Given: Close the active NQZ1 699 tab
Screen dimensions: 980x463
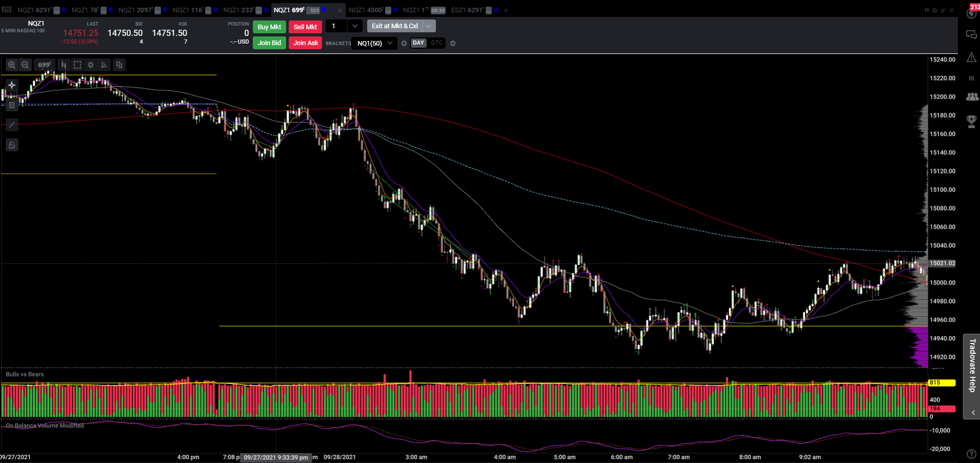Looking at the screenshot, I should click(x=339, y=10).
